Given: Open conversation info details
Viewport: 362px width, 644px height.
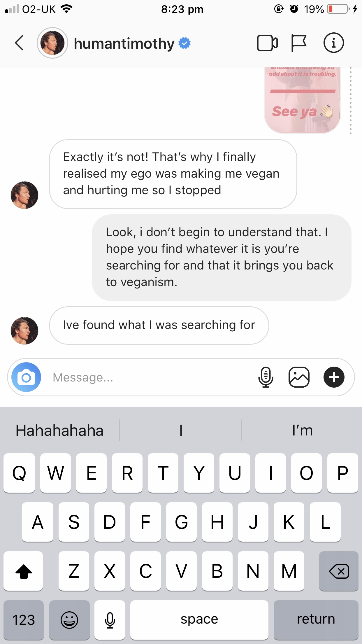Looking at the screenshot, I should click(334, 43).
